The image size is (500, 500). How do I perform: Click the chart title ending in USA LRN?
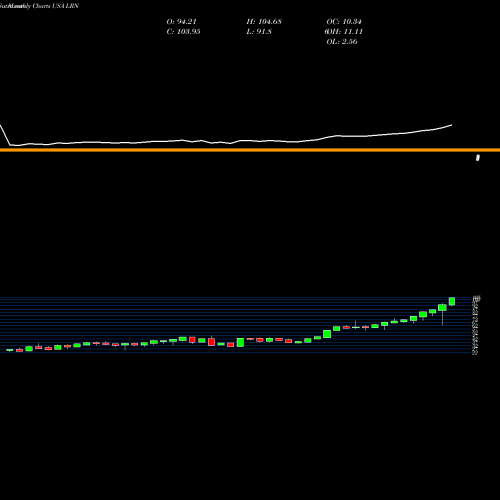pyautogui.click(x=39, y=6)
